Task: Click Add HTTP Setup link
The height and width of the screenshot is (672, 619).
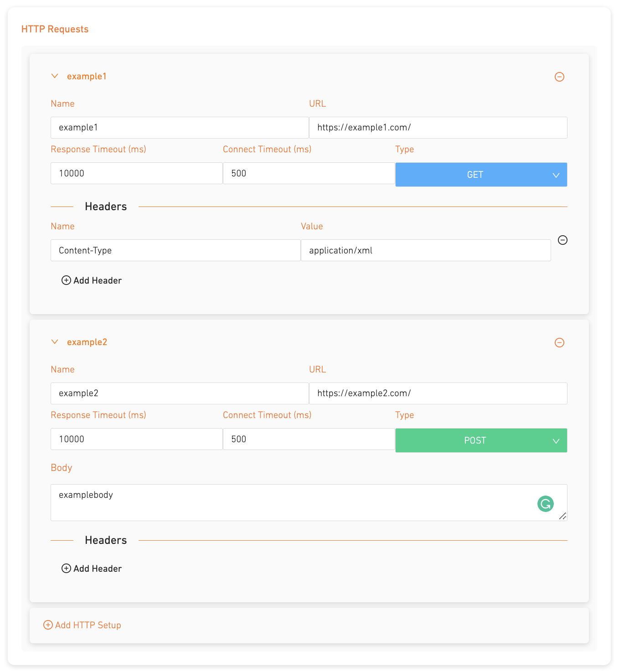Action: tap(83, 625)
